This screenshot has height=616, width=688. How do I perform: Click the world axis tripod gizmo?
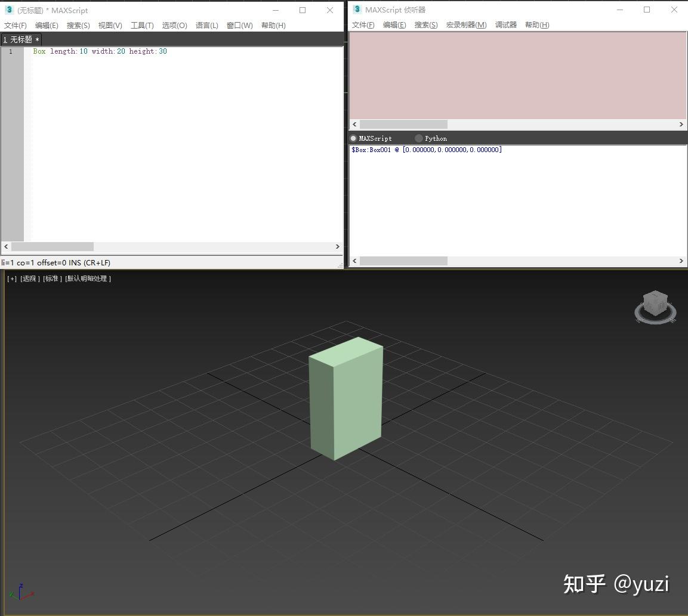click(x=21, y=592)
